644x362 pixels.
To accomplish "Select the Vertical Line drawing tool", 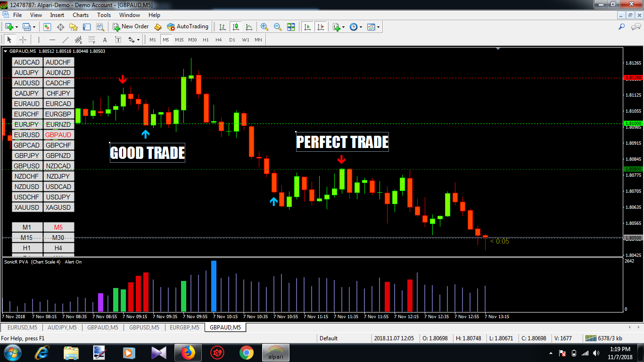I will pos(39,40).
